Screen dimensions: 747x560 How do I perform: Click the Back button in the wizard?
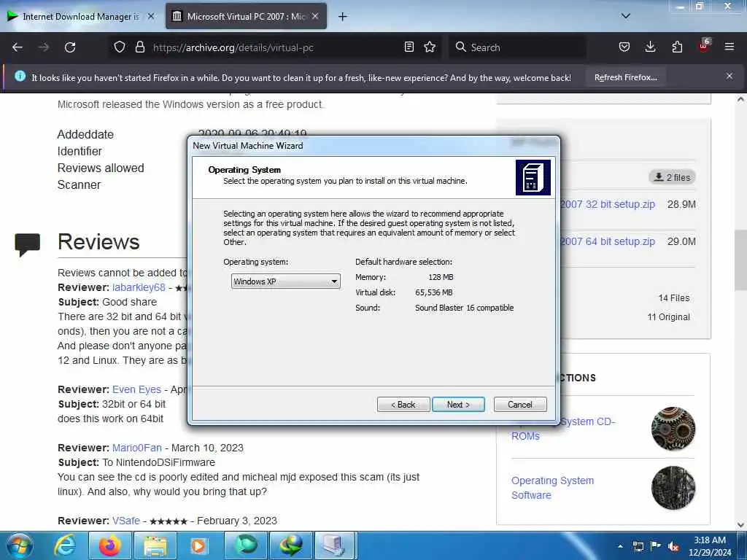point(403,404)
